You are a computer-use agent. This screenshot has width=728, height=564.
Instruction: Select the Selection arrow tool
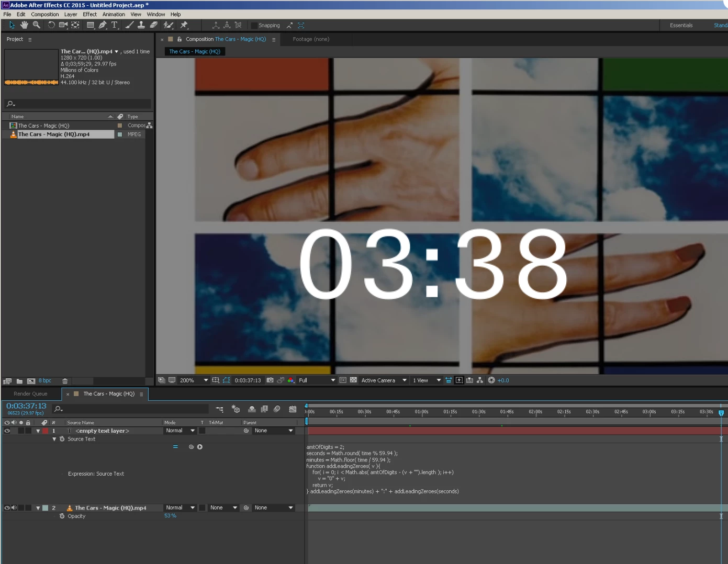pos(12,25)
